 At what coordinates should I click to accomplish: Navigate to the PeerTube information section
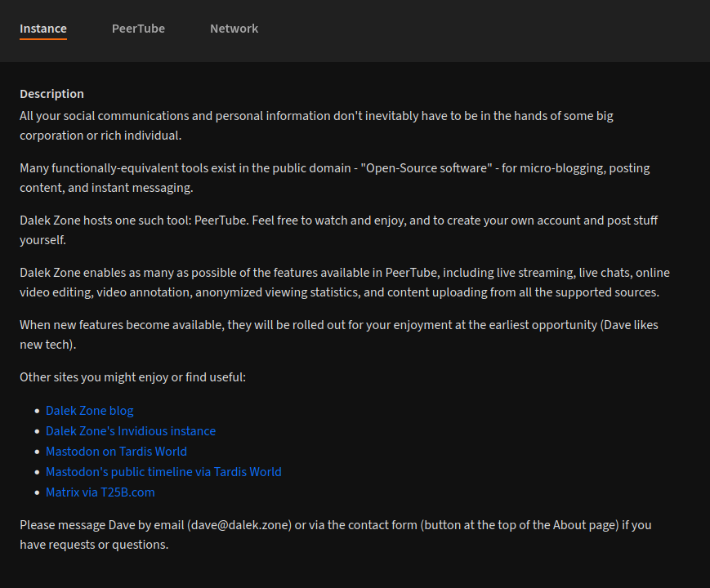tap(138, 28)
